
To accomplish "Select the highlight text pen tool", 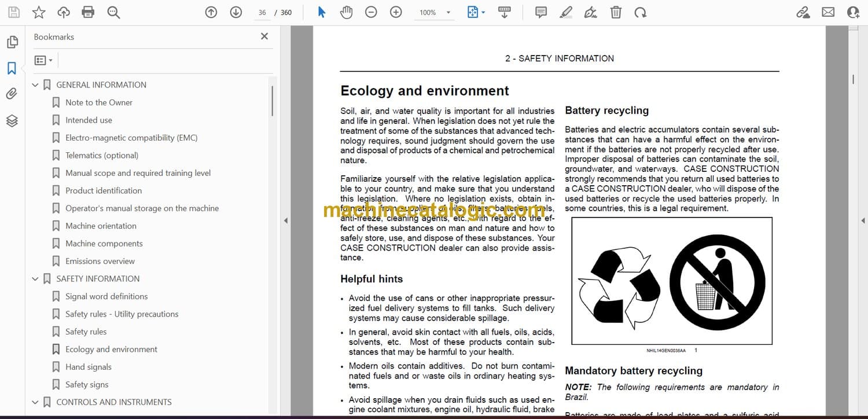I will (566, 12).
